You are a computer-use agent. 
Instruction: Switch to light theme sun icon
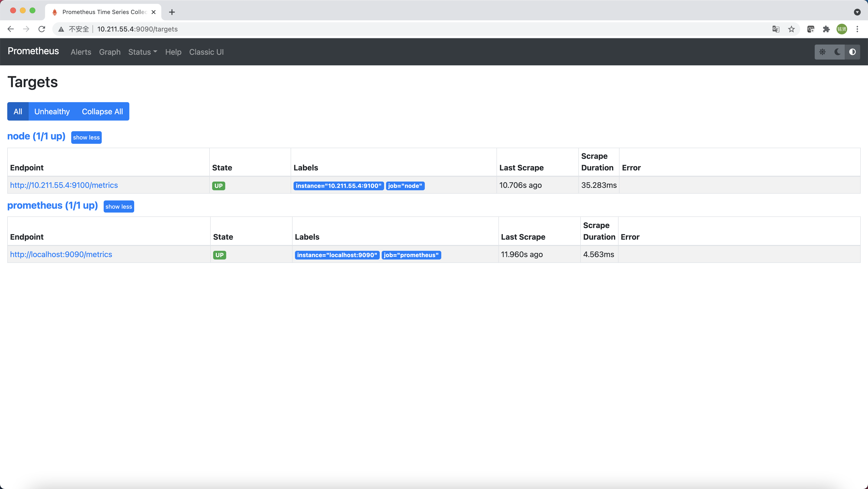pos(822,52)
